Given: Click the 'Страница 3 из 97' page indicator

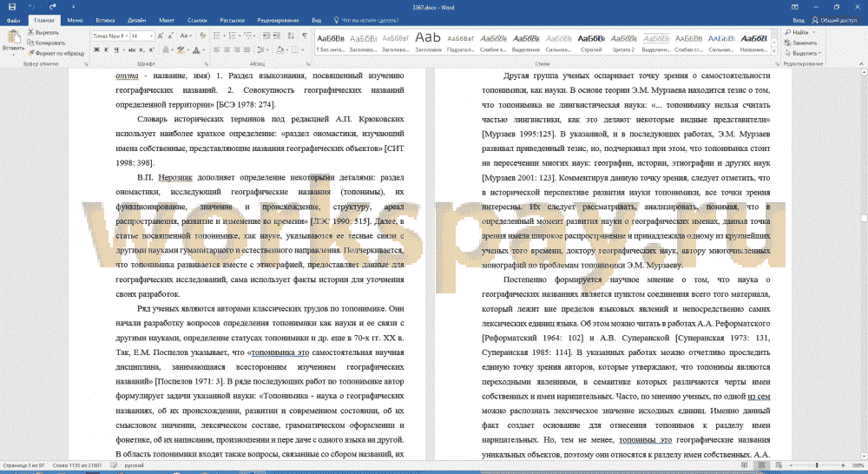Looking at the screenshot, I should click(23, 465).
